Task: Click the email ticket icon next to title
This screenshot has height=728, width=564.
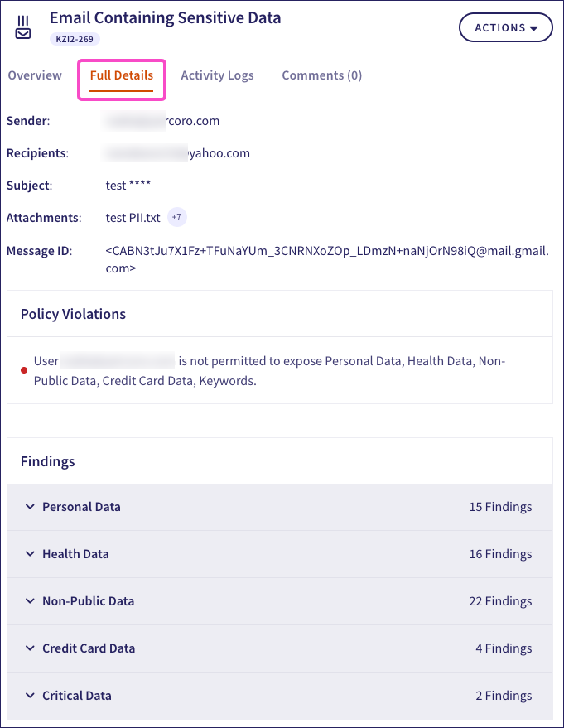Action: point(23,27)
